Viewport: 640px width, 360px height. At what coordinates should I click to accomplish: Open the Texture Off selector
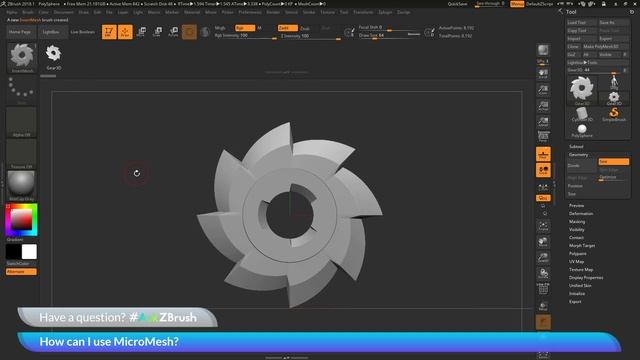pyautogui.click(x=21, y=154)
